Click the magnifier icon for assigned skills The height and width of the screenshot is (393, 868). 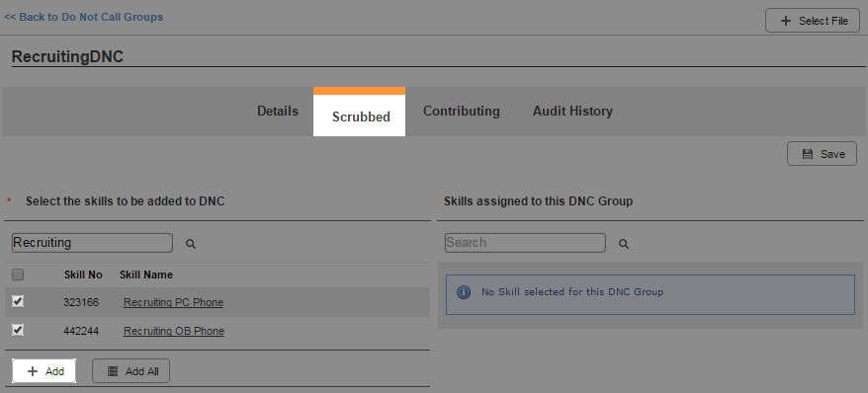tap(624, 244)
